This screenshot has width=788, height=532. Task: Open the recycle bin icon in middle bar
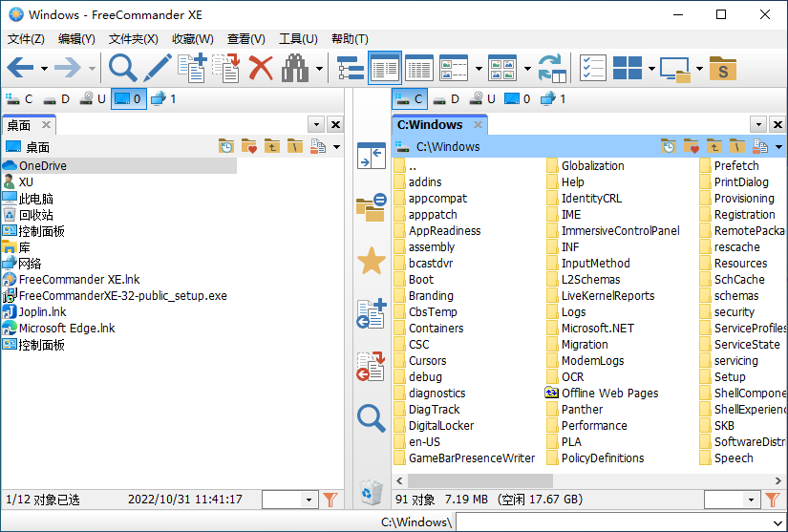[x=372, y=492]
